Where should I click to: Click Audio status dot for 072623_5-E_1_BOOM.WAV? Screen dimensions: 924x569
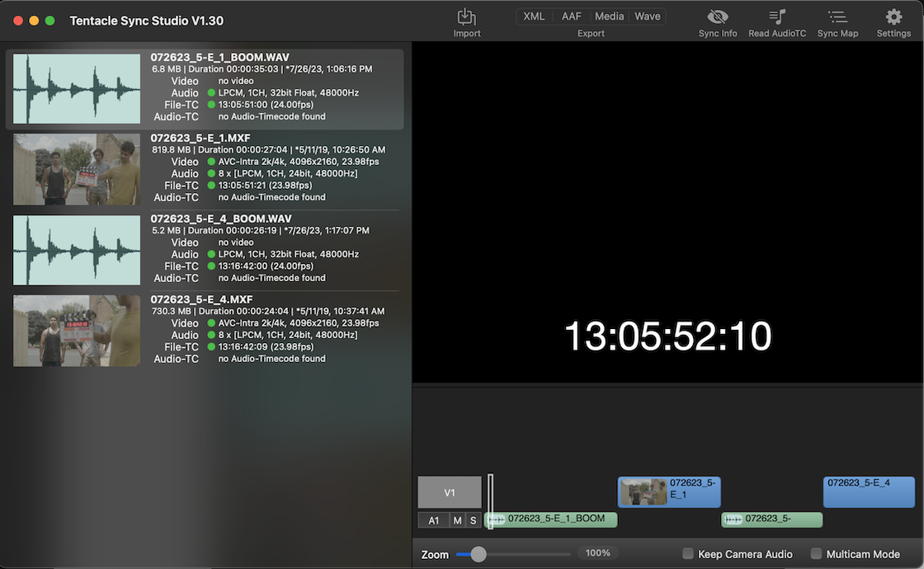coord(211,92)
